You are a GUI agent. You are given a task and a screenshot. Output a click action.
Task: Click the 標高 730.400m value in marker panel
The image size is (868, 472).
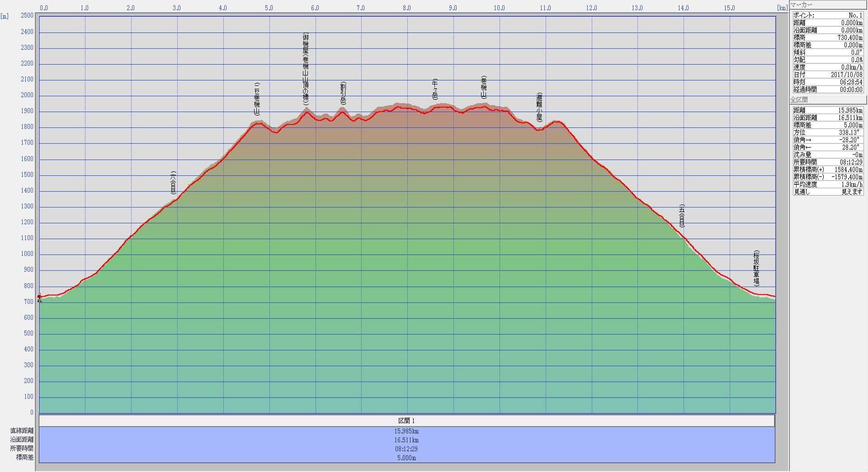(x=850, y=38)
